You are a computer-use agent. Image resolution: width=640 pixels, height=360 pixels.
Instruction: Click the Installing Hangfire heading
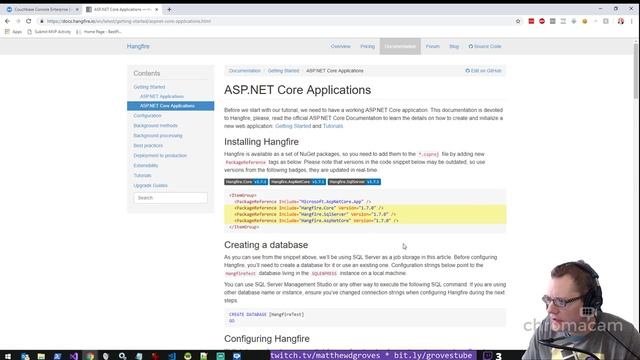click(x=261, y=142)
